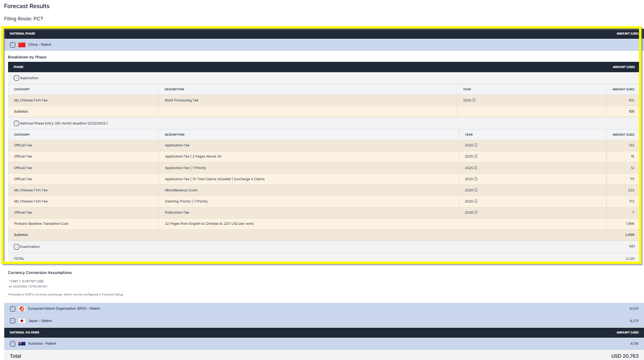Expand the Examination phase group
The height and width of the screenshot is (360, 644).
tap(17, 247)
